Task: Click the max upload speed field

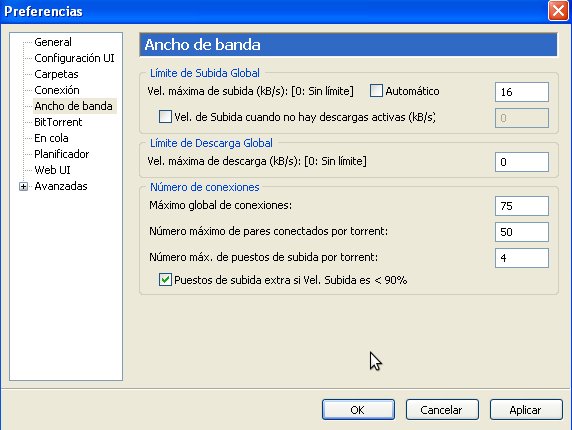Action: (522, 92)
